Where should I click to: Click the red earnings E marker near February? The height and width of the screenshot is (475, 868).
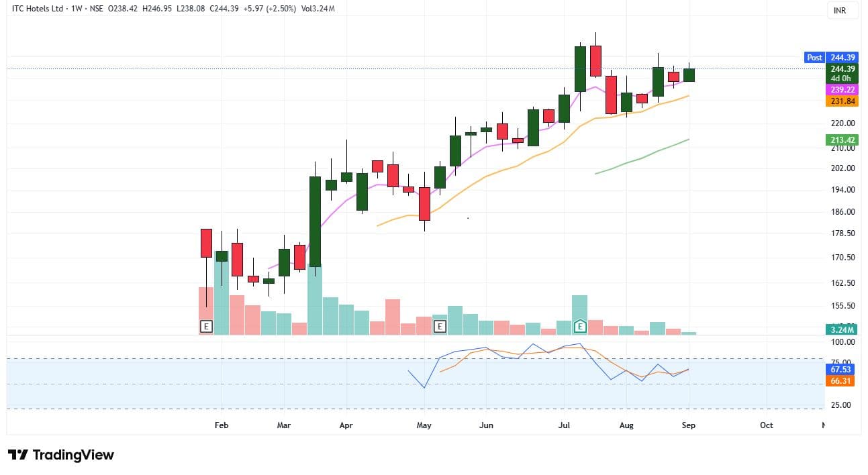click(x=206, y=327)
